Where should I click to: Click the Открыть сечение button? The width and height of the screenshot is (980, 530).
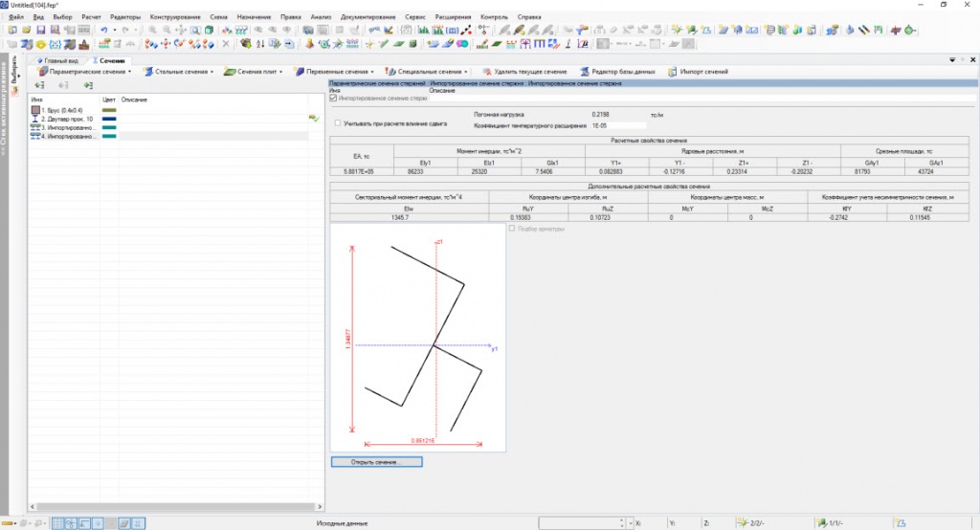[x=376, y=462]
